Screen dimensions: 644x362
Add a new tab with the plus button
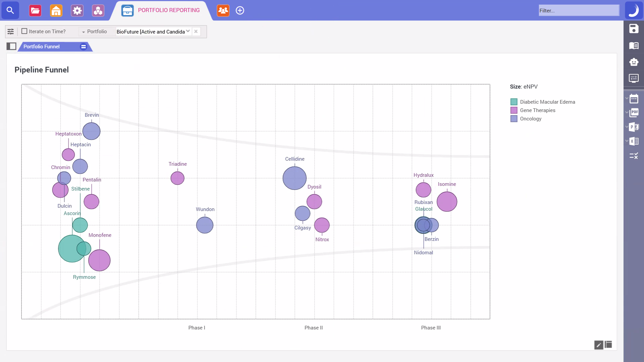coord(240,10)
